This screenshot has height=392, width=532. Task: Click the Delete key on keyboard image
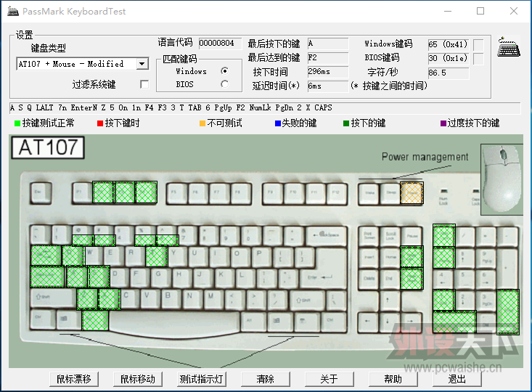coord(369,279)
